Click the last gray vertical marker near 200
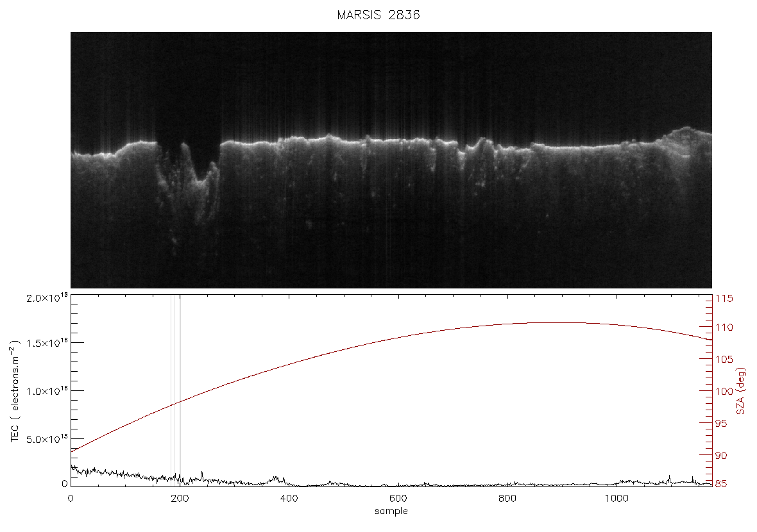Screen dimensions: 757x532 180,390
